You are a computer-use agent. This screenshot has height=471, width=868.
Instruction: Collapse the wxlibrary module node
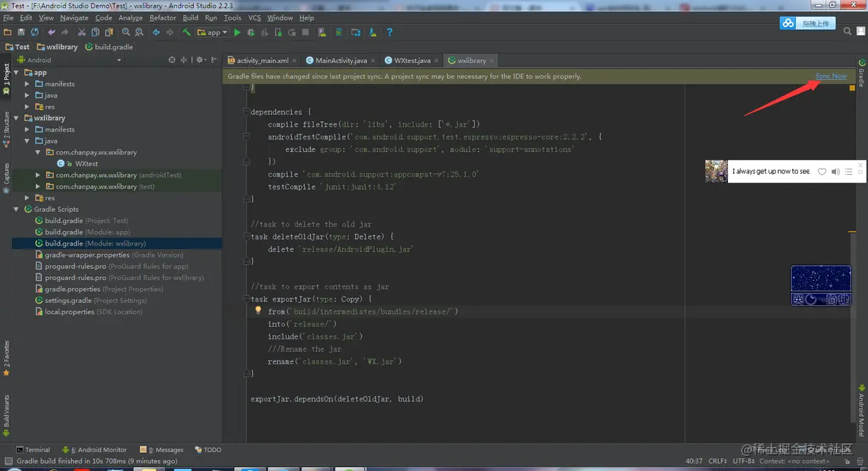tap(17, 118)
